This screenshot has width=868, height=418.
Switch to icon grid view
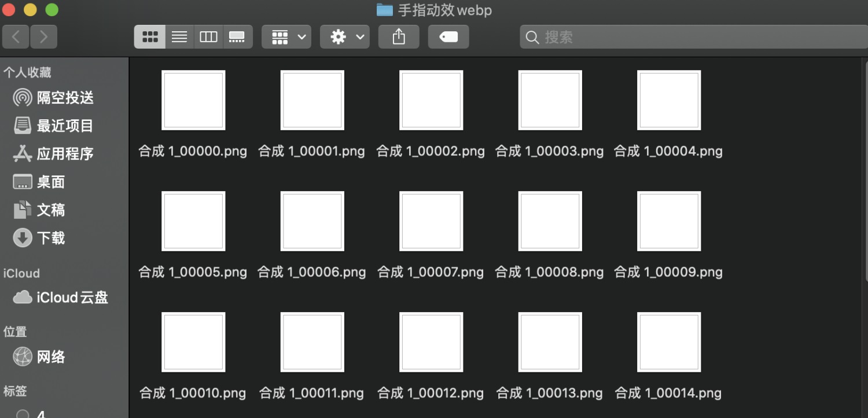150,37
